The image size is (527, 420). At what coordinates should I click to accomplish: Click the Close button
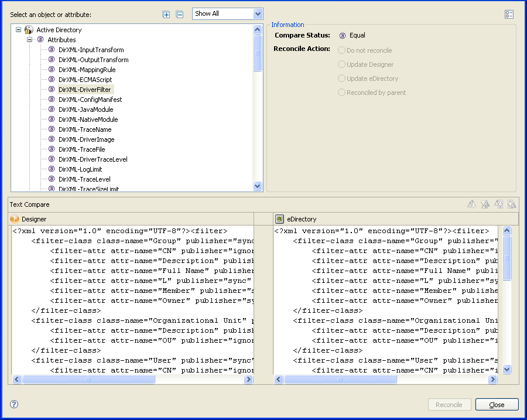point(497,405)
